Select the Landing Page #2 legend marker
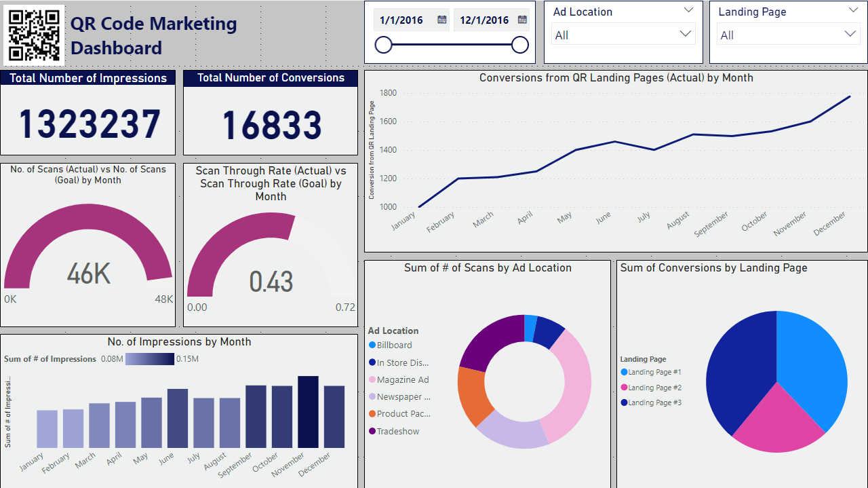Image resolution: width=868 pixels, height=488 pixels. (x=624, y=388)
